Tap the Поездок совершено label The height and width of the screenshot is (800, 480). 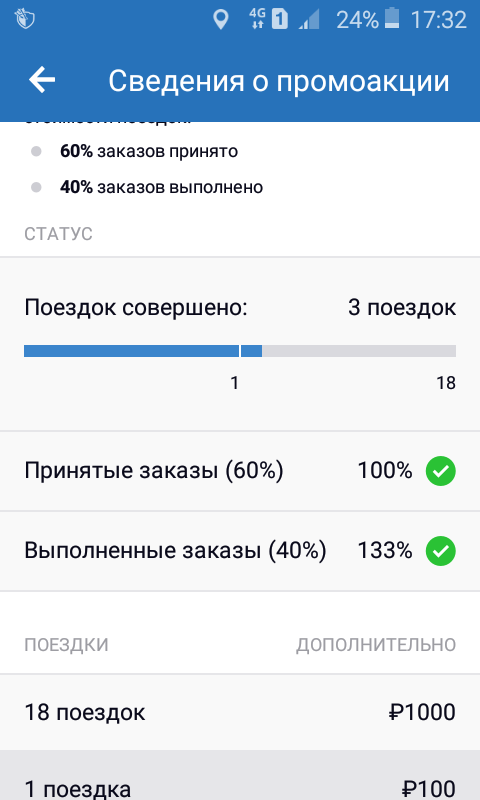[x=136, y=308]
